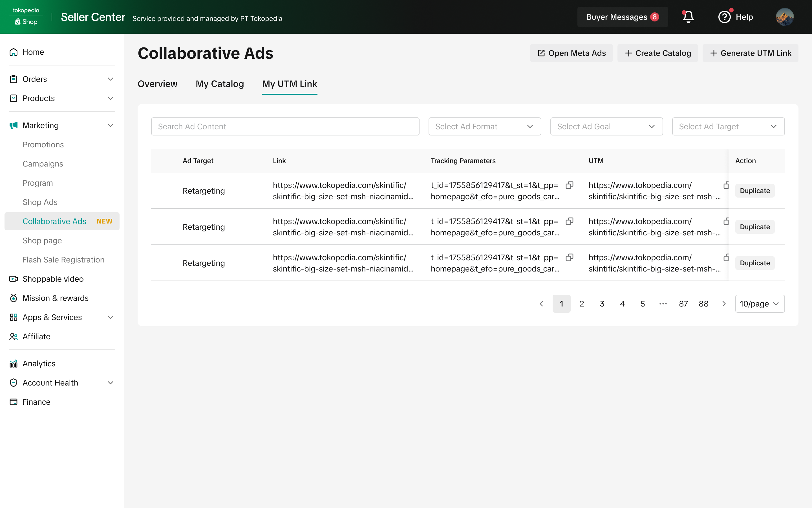Duplicate the first Retargeting row
This screenshot has width=812, height=508.
(x=754, y=190)
